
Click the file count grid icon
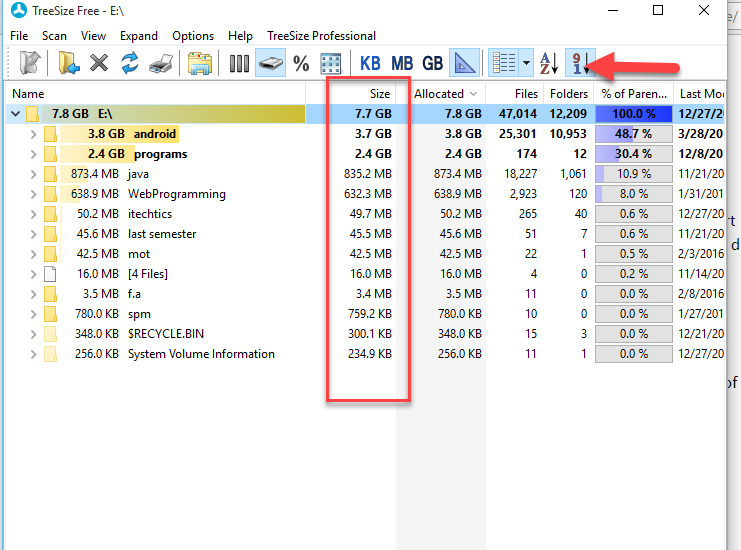330,64
